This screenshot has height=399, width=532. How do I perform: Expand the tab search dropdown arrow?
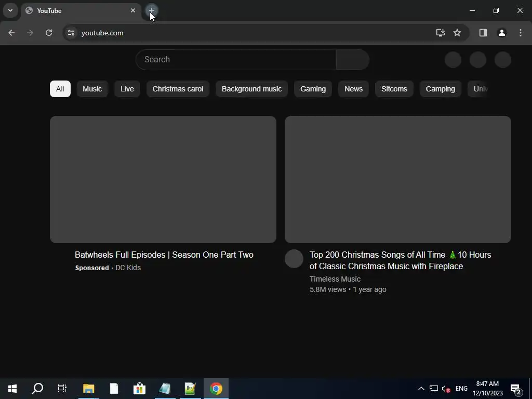pos(10,10)
